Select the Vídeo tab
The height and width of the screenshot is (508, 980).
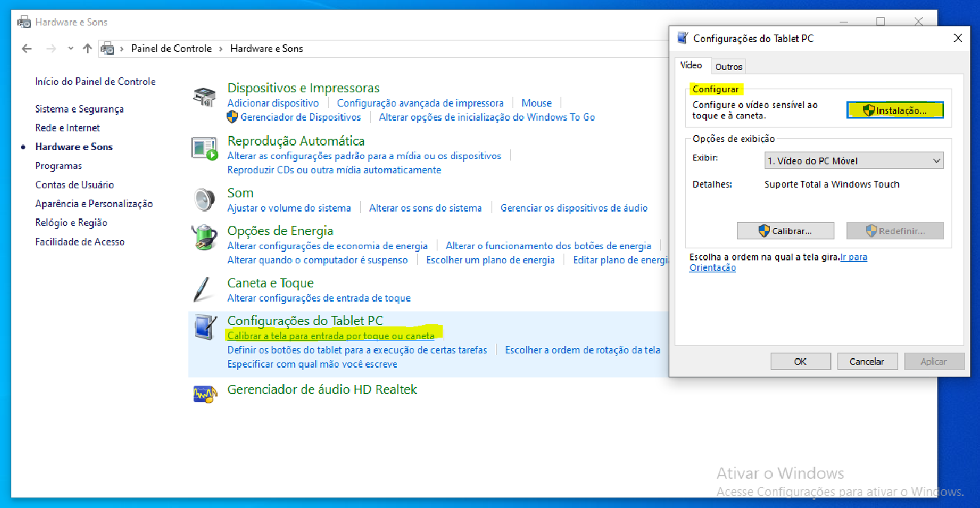[691, 65]
